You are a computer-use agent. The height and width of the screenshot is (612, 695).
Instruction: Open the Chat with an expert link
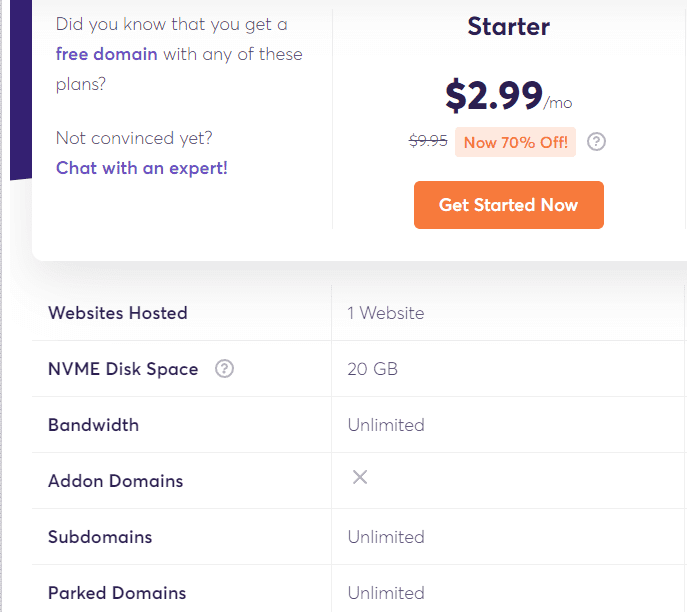142,168
